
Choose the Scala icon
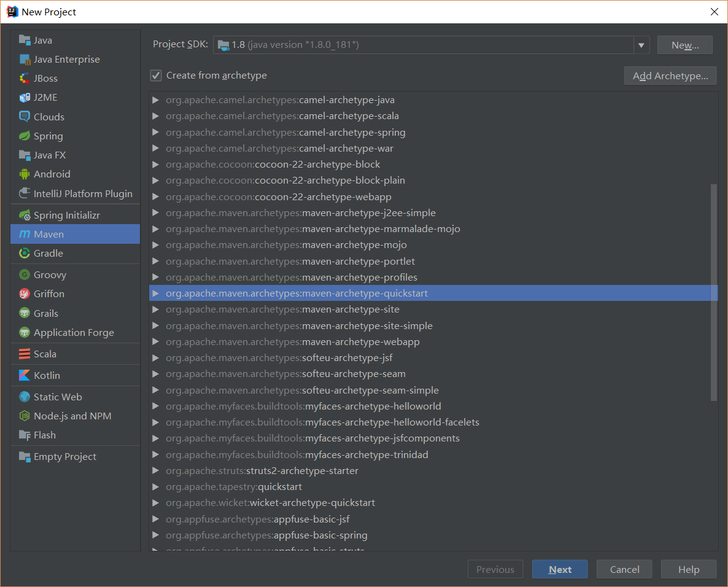[25, 354]
